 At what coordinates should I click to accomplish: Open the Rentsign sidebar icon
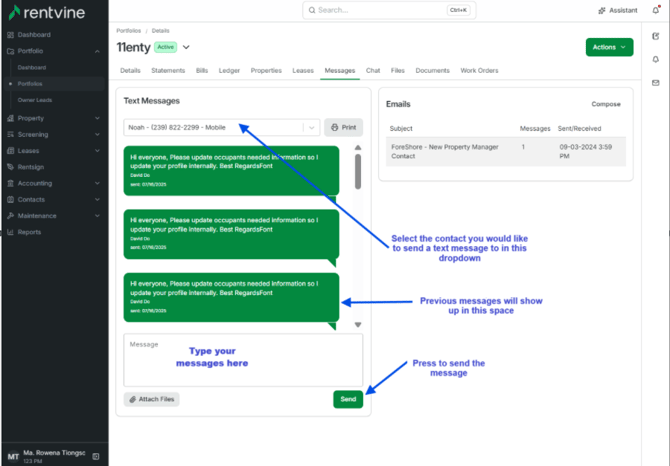(11, 167)
